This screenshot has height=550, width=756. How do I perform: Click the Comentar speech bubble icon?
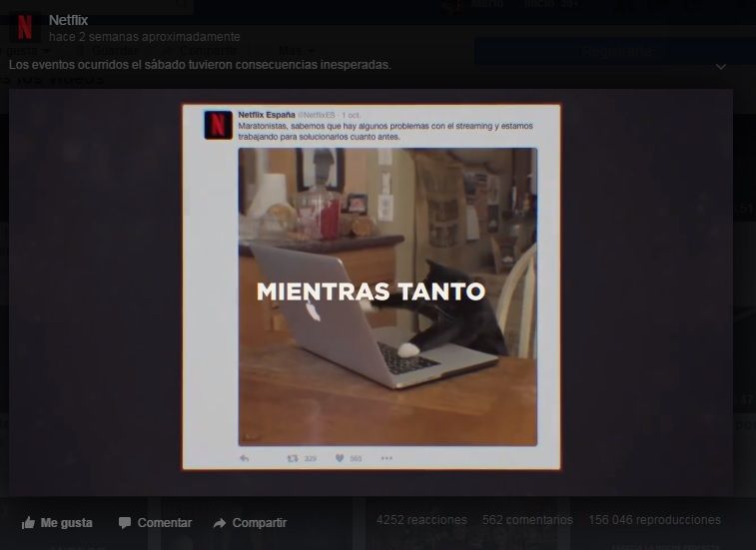(x=125, y=523)
